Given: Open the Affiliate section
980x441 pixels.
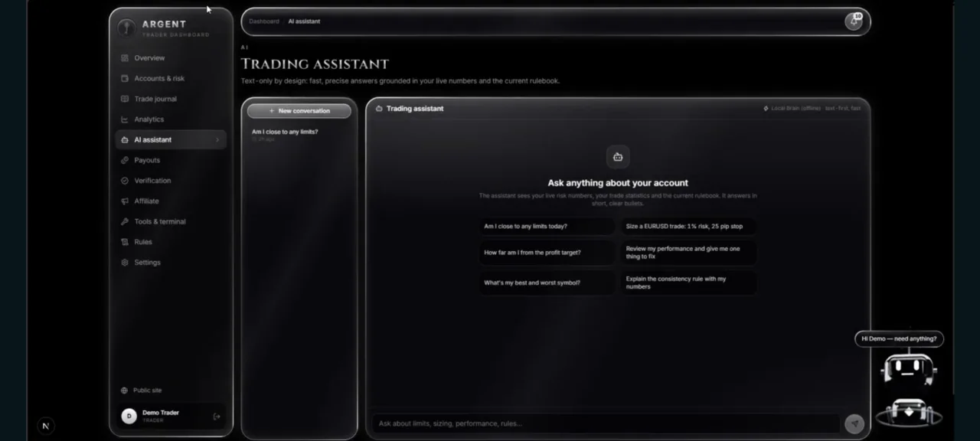Looking at the screenshot, I should 171,201.
